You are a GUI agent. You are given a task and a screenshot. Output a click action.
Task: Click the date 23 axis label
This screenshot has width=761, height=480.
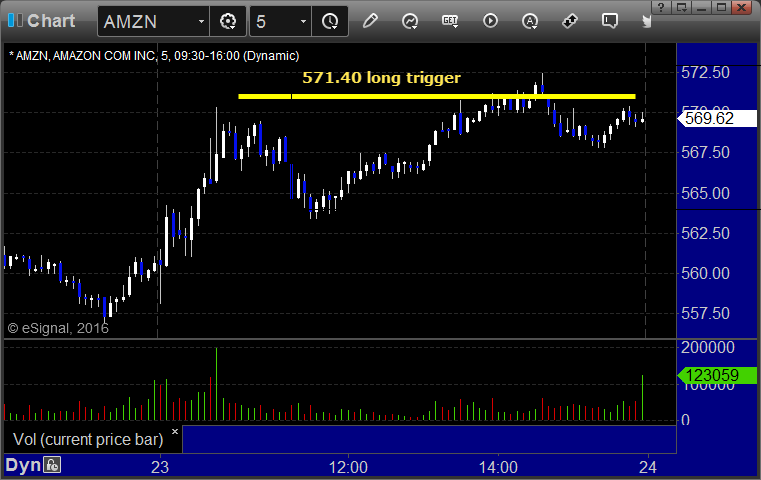(x=160, y=467)
